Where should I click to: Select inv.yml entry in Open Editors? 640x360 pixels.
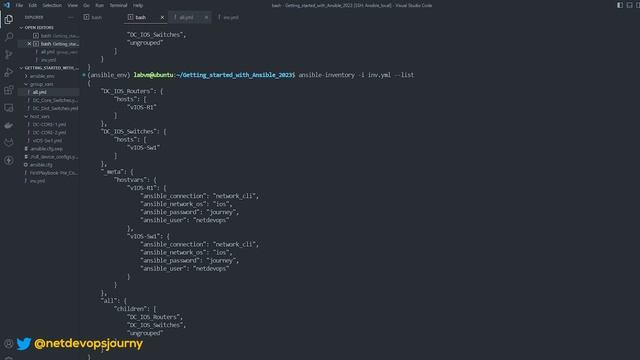point(48,60)
